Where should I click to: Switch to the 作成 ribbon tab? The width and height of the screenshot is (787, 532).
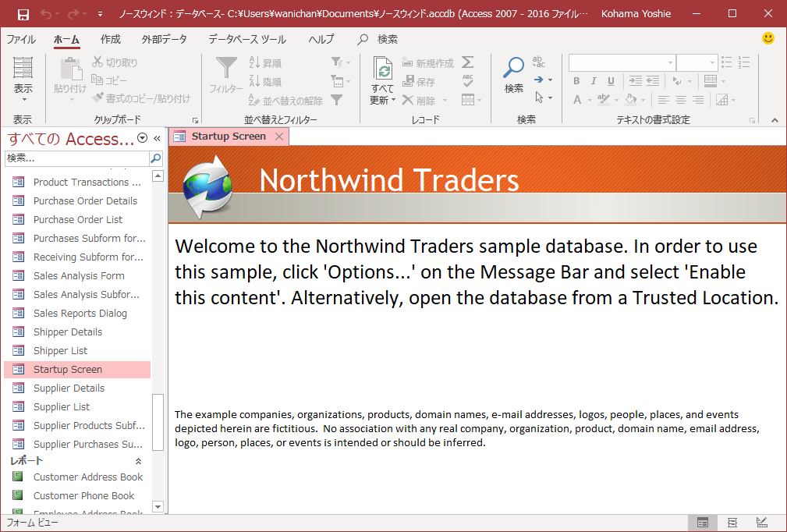(111, 39)
